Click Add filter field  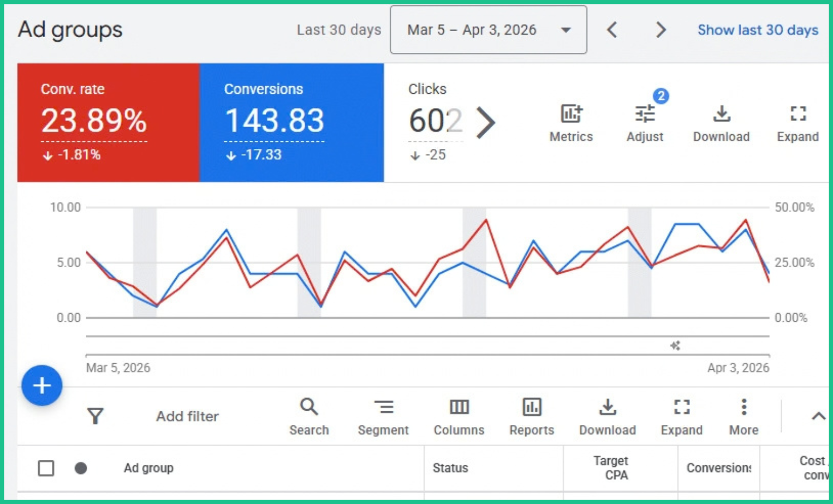[187, 416]
